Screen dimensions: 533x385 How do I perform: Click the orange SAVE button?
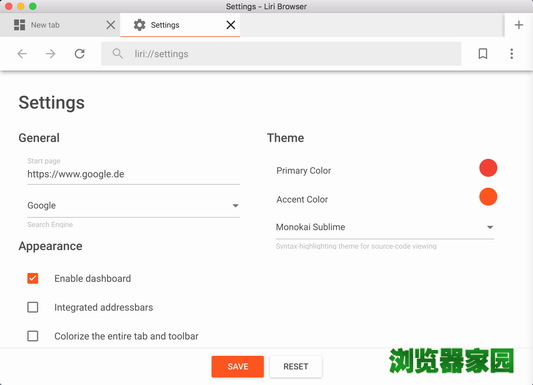click(238, 366)
